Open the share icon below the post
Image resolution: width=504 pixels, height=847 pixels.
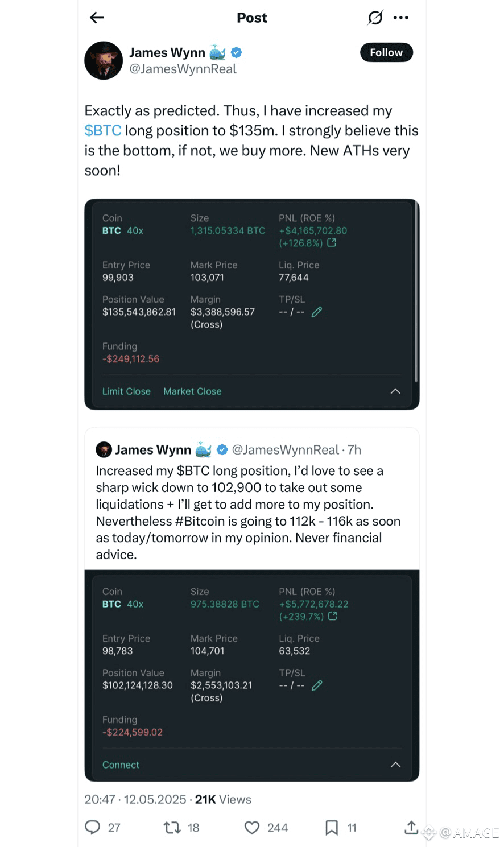(411, 828)
